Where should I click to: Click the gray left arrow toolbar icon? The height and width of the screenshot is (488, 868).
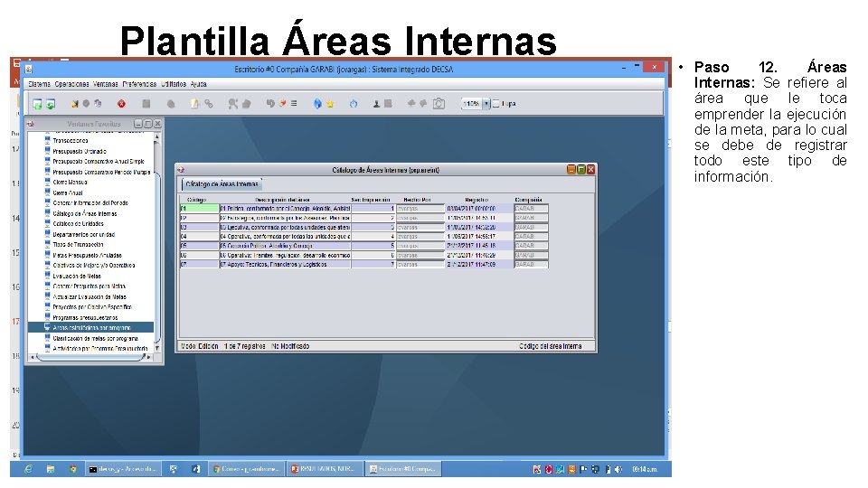pos(411,103)
